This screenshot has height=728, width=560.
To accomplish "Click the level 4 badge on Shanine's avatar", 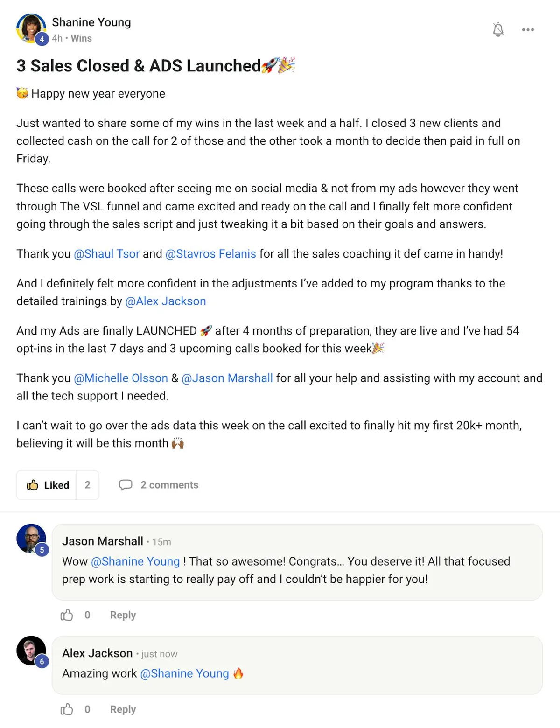I will tap(42, 39).
